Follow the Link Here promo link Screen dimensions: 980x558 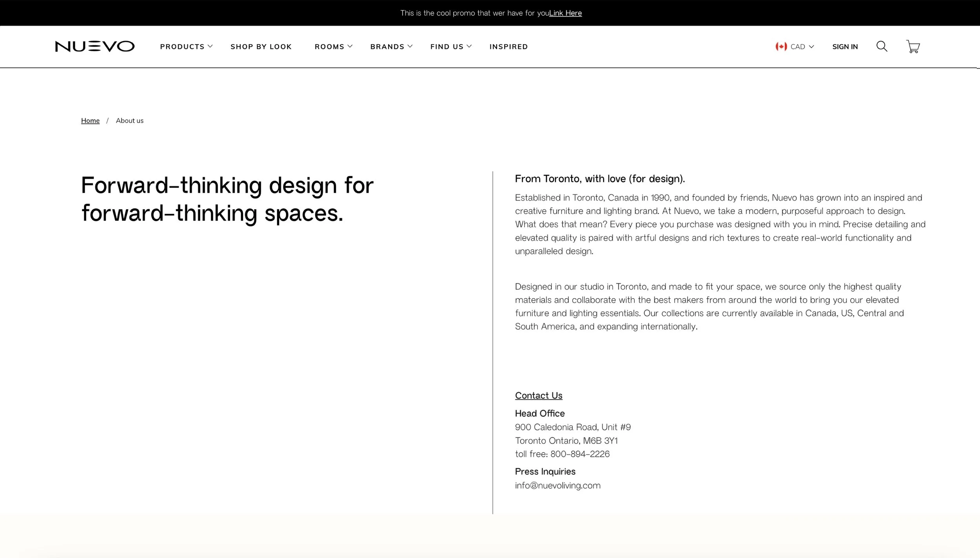point(565,13)
